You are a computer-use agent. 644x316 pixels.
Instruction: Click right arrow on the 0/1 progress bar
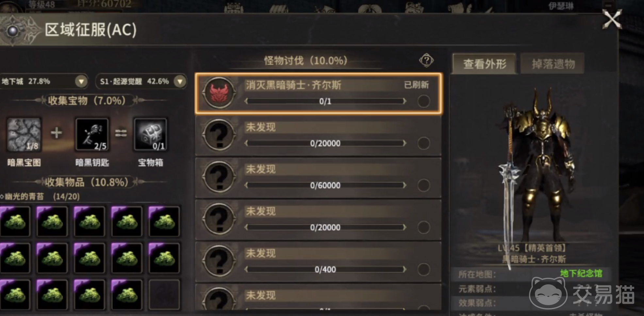[405, 101]
